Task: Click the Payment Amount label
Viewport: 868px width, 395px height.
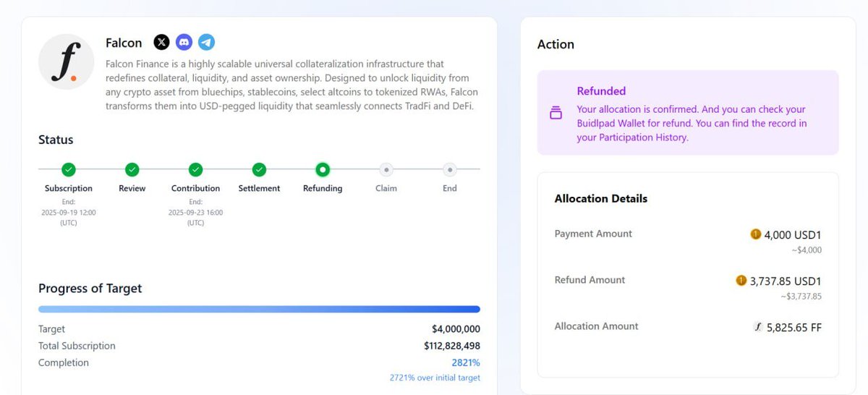Action: [x=593, y=234]
